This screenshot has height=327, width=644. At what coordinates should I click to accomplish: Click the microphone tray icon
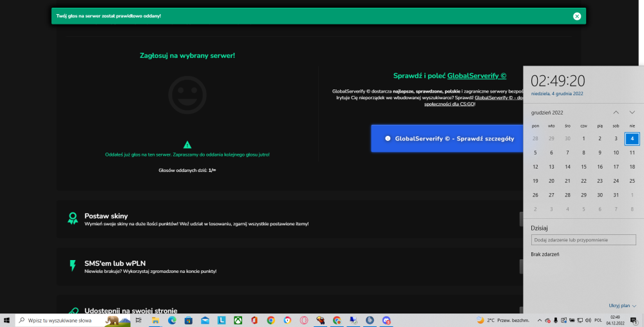[x=556, y=321]
